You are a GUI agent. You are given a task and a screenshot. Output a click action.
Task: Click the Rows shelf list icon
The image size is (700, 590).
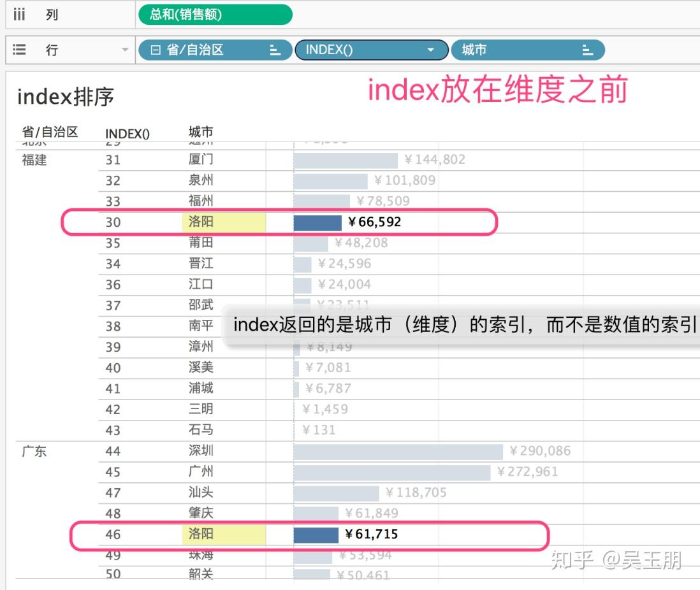click(x=18, y=49)
